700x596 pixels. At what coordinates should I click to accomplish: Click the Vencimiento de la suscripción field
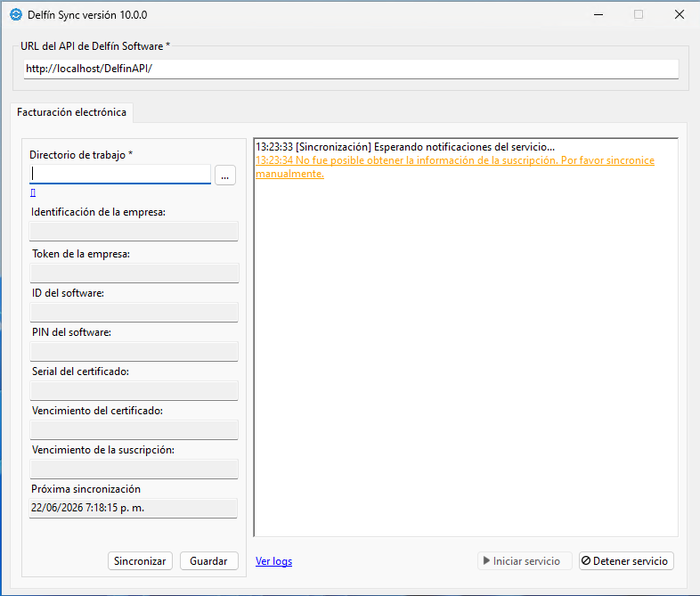pos(134,469)
